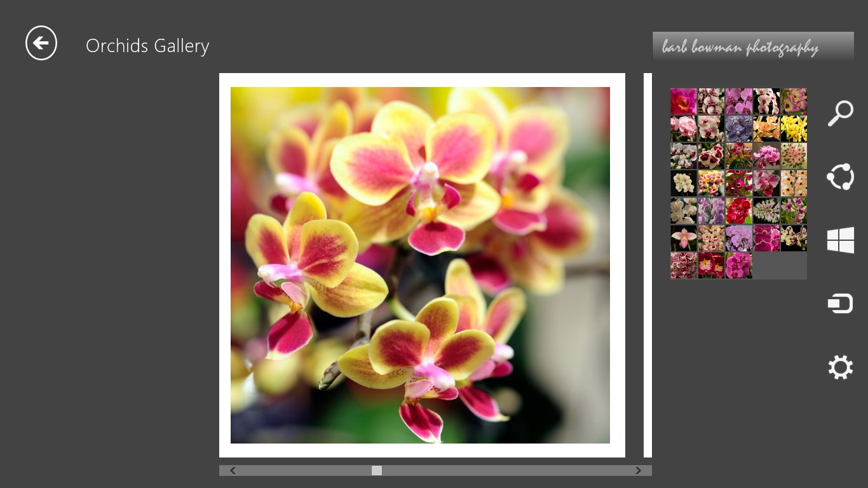Click the scrollbar left arrow
The image size is (868, 488).
[x=233, y=470]
